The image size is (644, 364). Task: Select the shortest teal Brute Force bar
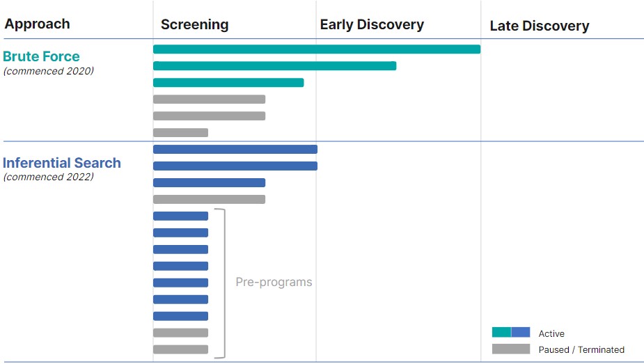(228, 83)
